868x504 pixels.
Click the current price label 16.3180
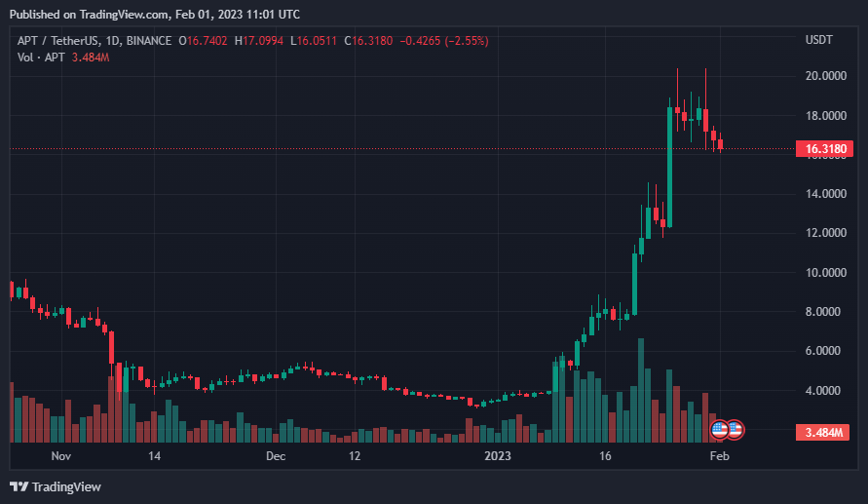(824, 148)
